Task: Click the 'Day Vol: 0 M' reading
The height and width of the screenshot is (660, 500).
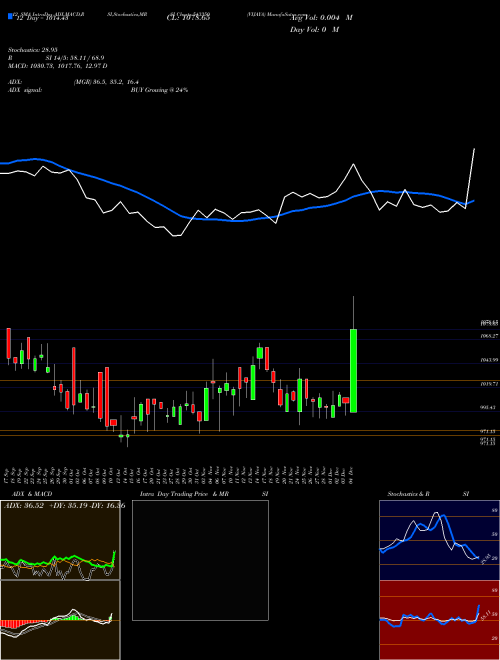Action: [314, 30]
